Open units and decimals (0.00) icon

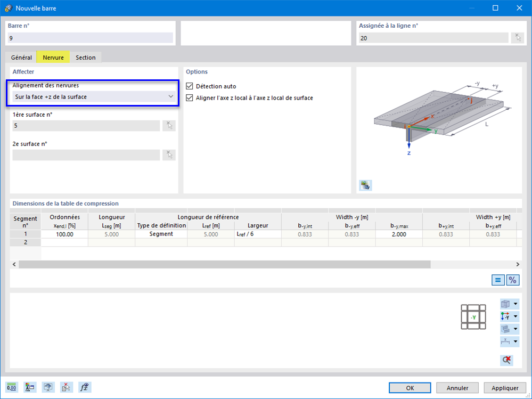click(12, 387)
